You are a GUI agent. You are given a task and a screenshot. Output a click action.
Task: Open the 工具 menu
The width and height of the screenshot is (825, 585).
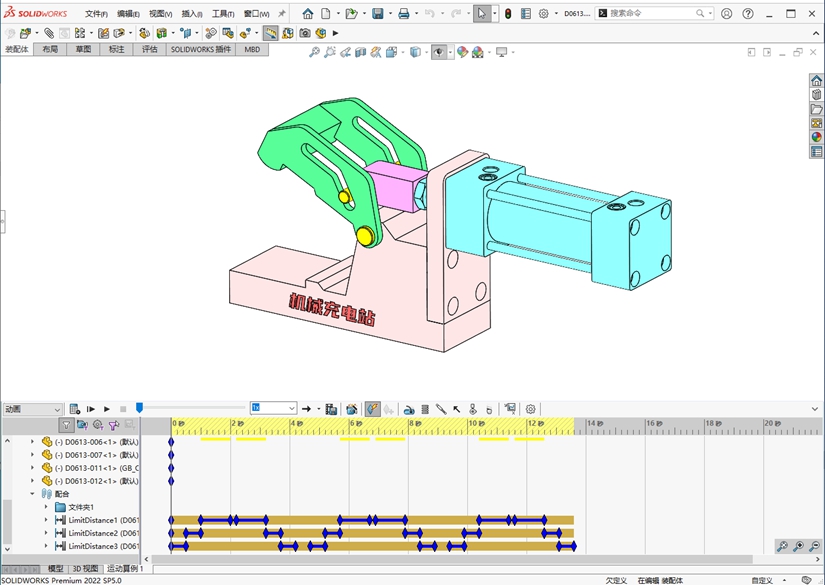(222, 14)
